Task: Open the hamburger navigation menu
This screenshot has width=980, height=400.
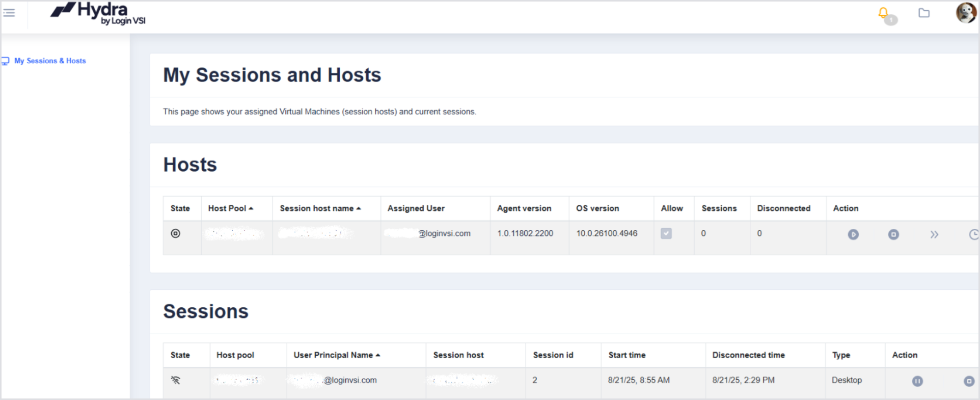Action: pos(9,13)
